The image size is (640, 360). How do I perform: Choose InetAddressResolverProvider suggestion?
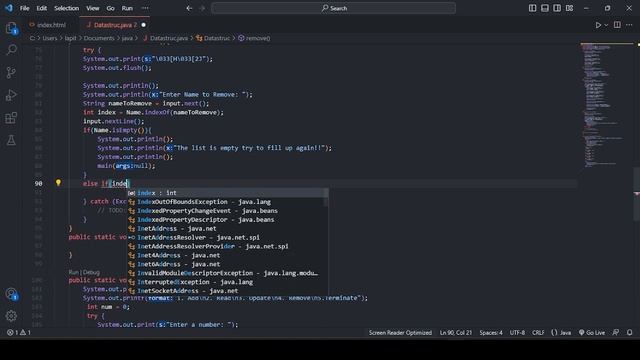[227, 246]
